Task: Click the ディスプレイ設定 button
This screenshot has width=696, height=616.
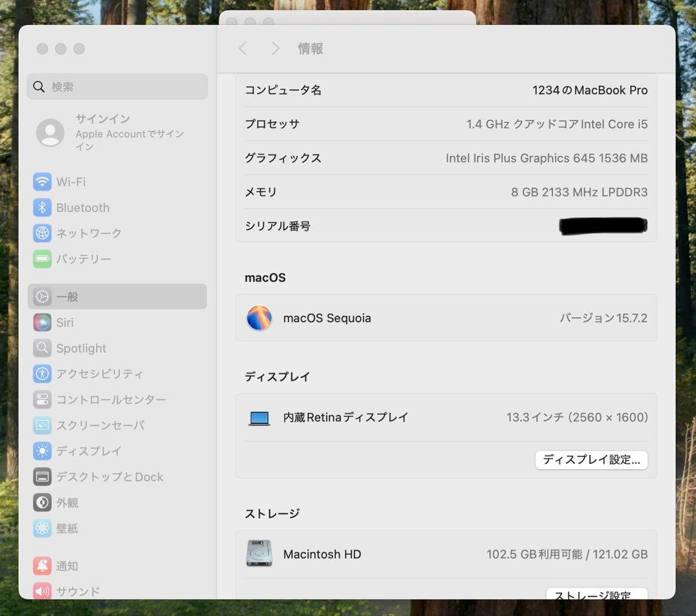Action: 591,460
